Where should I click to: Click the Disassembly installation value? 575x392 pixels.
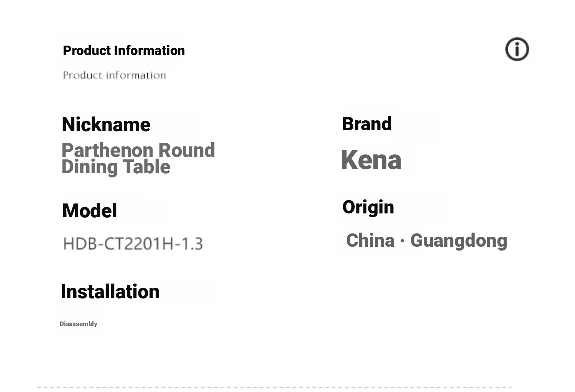coord(78,324)
